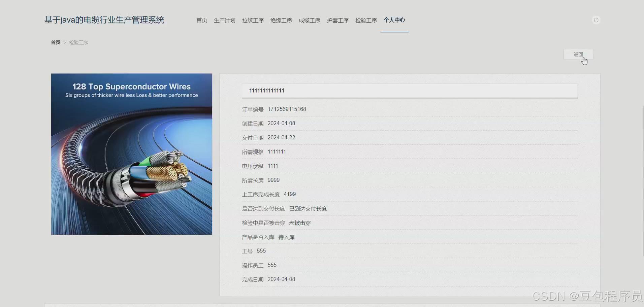Navigate to 拉纹工序 page
Screen dimensions: 644x307
[253, 21]
